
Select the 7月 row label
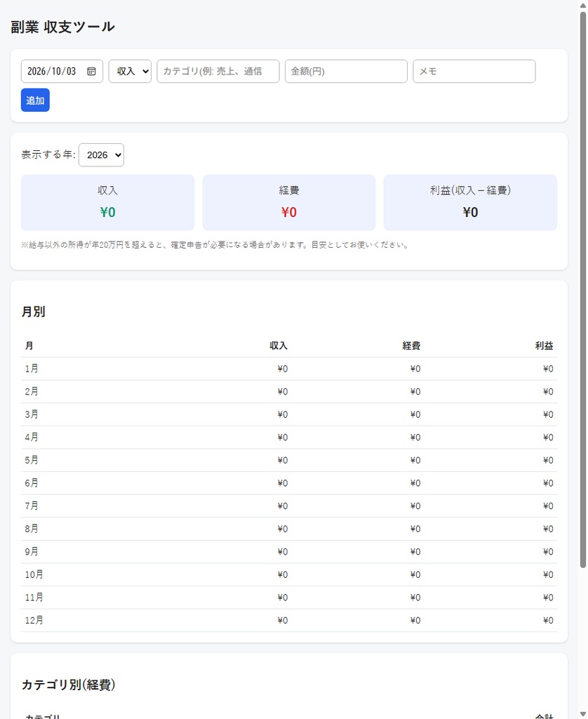coord(32,506)
